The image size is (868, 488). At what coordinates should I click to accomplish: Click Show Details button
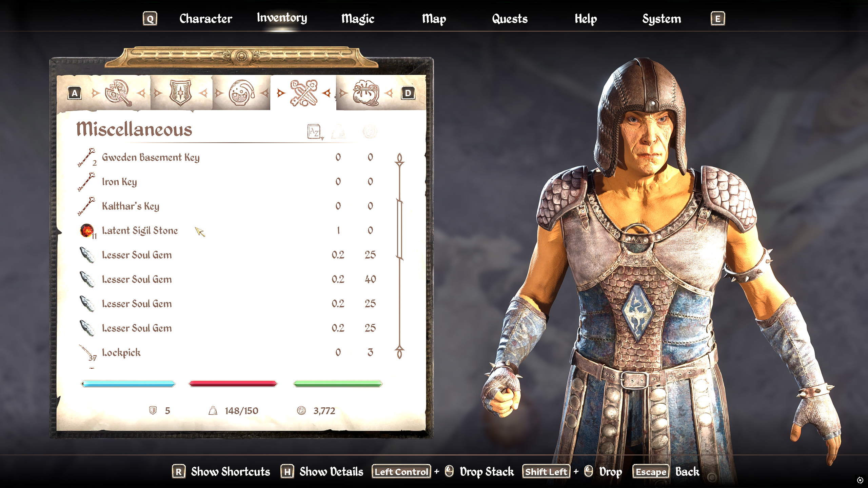pyautogui.click(x=322, y=471)
